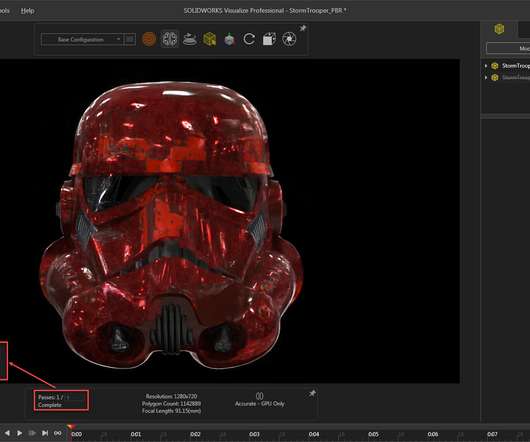Pin the render status bar pushpin

(312, 393)
